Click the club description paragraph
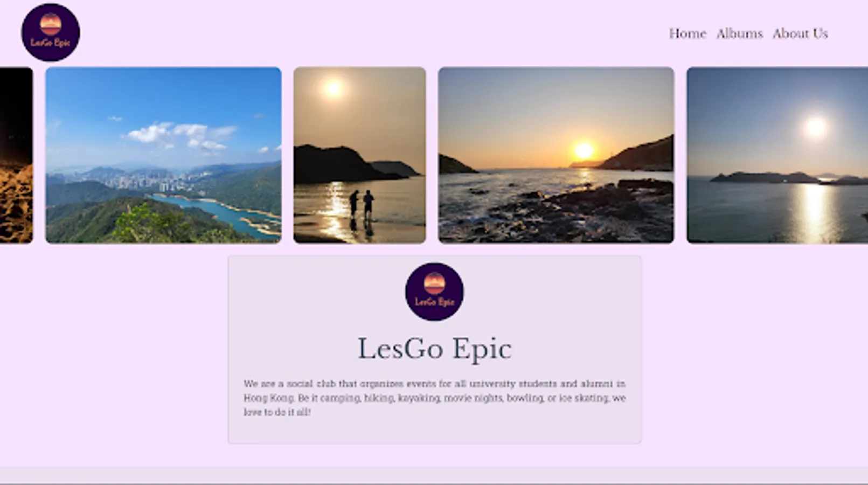 coord(434,398)
